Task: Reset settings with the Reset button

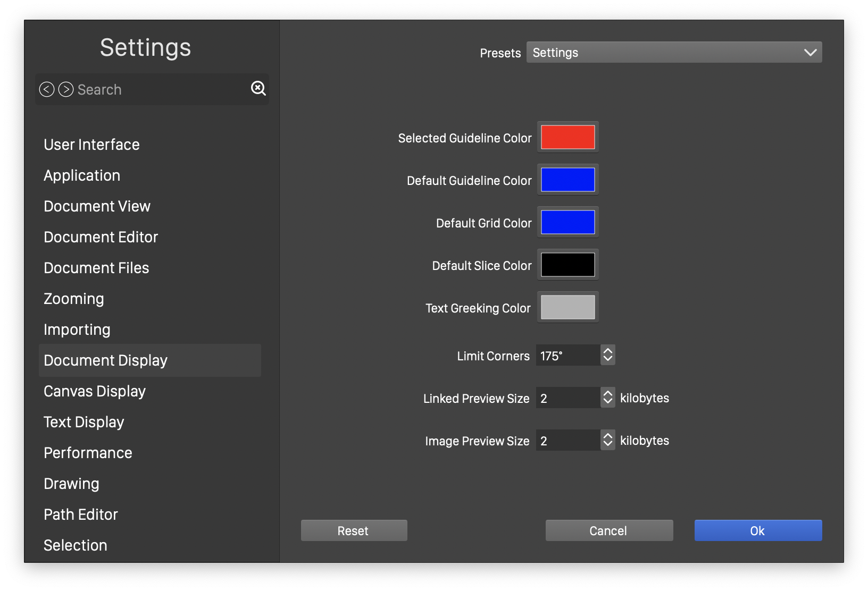Action: click(354, 530)
